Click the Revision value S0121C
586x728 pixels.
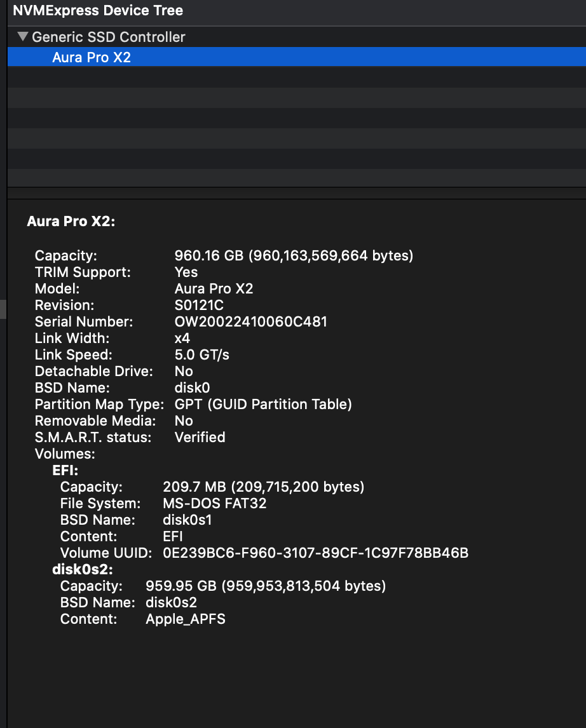pyautogui.click(x=199, y=306)
